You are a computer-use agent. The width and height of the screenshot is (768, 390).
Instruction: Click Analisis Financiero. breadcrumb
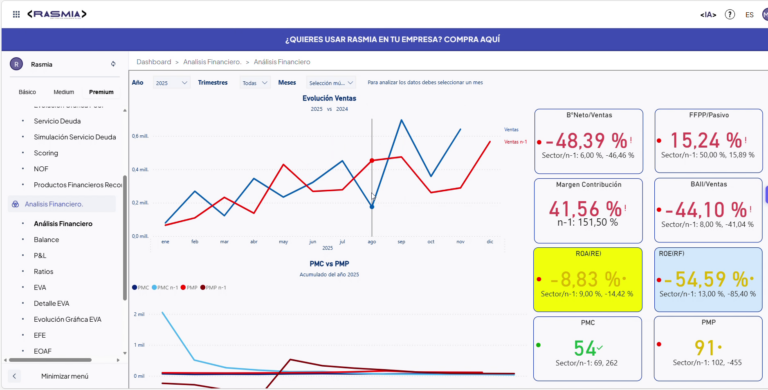[213, 62]
